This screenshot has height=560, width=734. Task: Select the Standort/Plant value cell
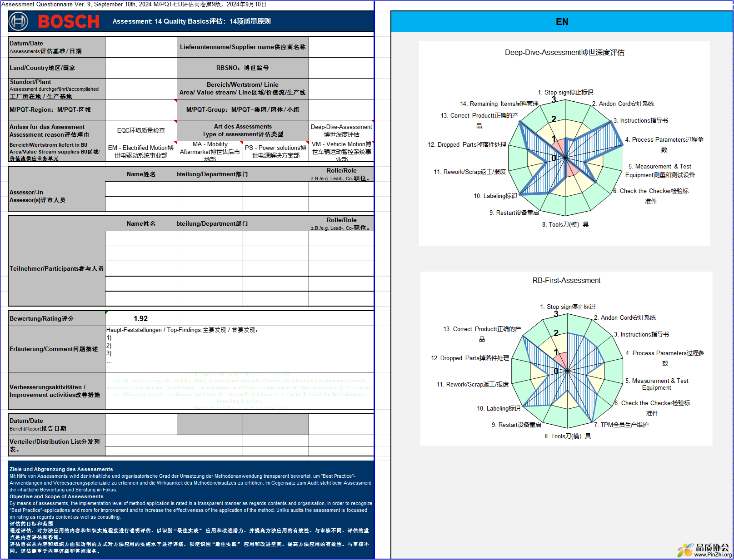tap(141, 89)
